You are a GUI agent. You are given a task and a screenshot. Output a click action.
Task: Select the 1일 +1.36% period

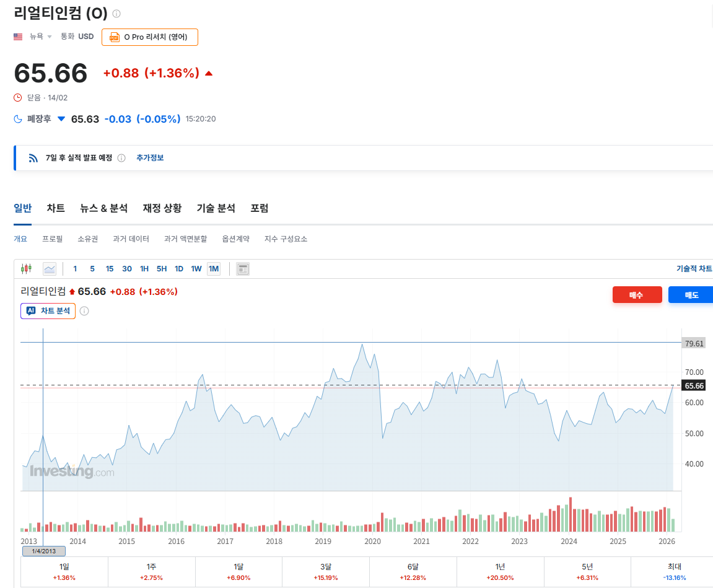[64, 572]
